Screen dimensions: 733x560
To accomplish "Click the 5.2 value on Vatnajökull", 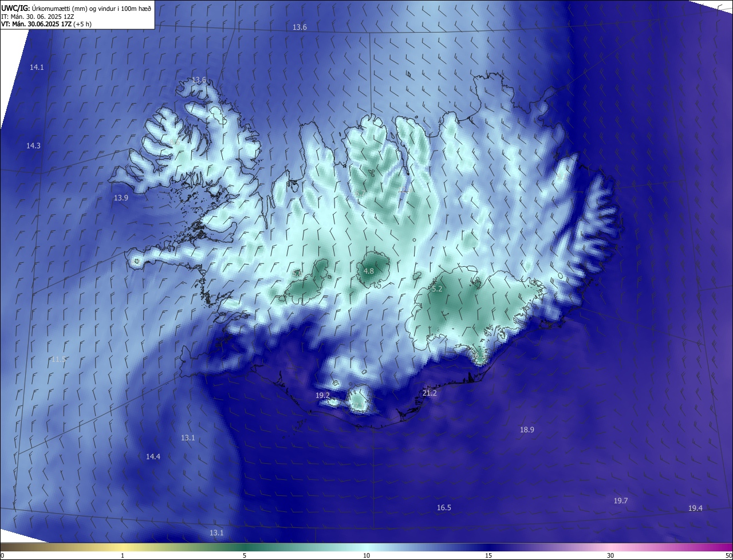I will coord(437,289).
